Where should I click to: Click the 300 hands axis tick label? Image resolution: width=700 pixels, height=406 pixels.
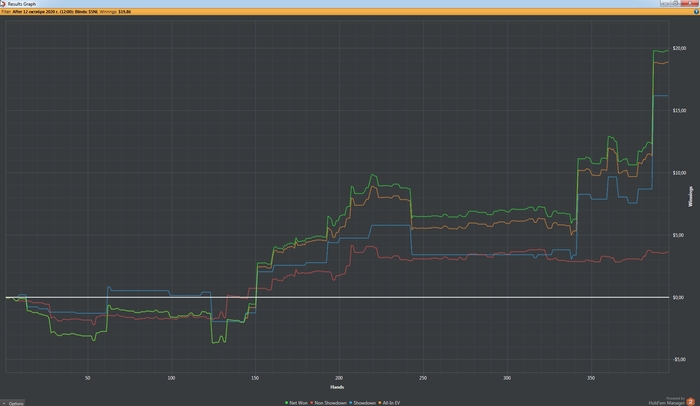pos(507,378)
